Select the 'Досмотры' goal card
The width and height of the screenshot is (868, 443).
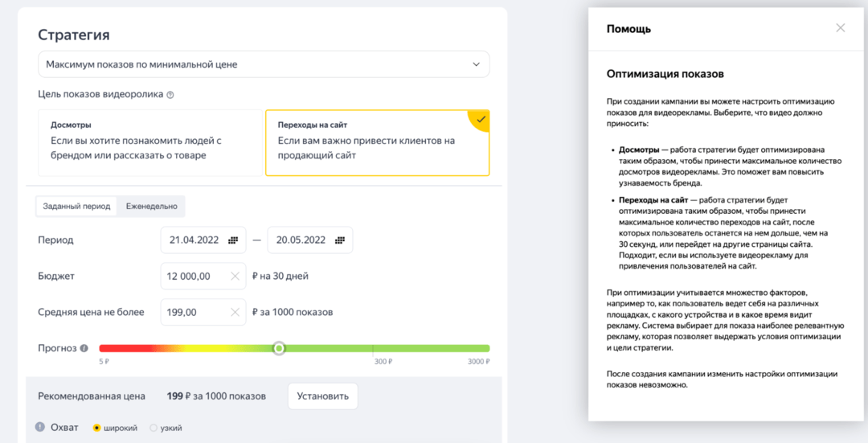pos(150,143)
